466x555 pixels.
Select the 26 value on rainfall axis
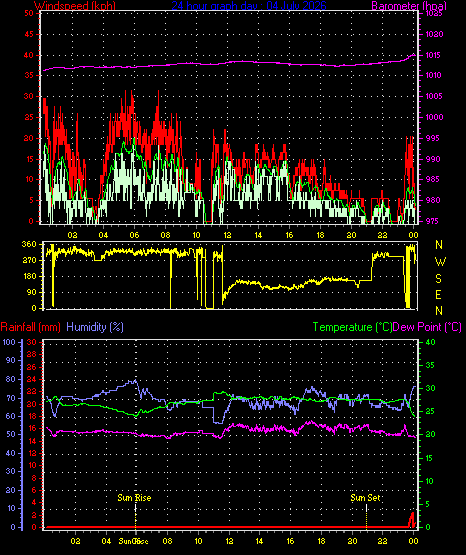coord(32,367)
